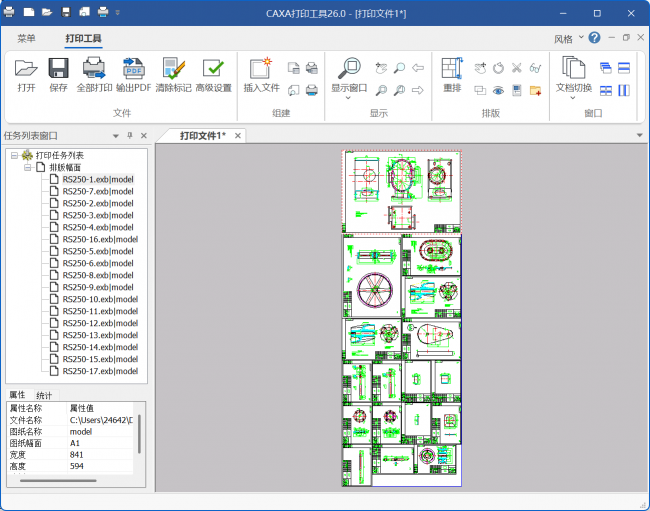
Task: Select RS250-13.exb|model in task list
Action: 100,335
